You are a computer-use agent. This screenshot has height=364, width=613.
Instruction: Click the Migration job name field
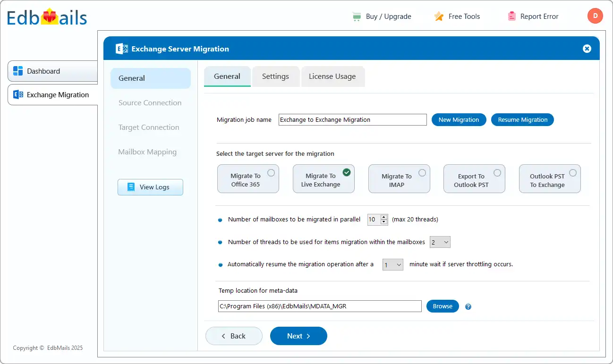point(353,119)
